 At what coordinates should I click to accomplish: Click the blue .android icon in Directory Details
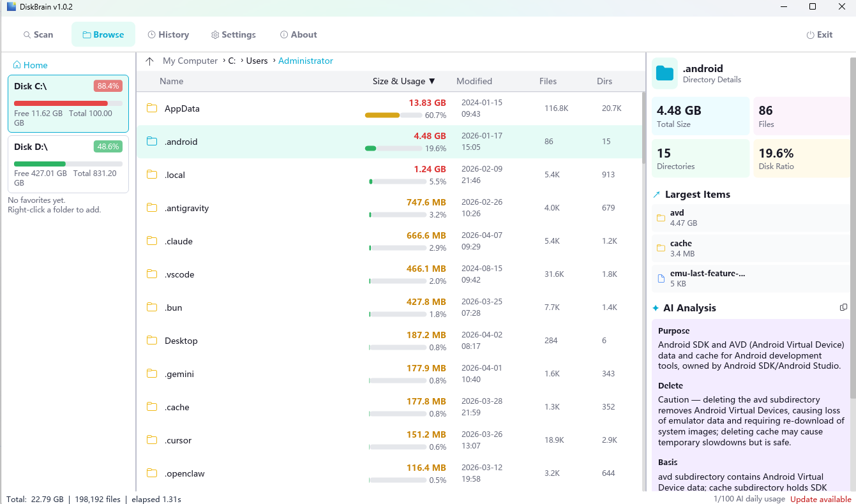tap(665, 74)
